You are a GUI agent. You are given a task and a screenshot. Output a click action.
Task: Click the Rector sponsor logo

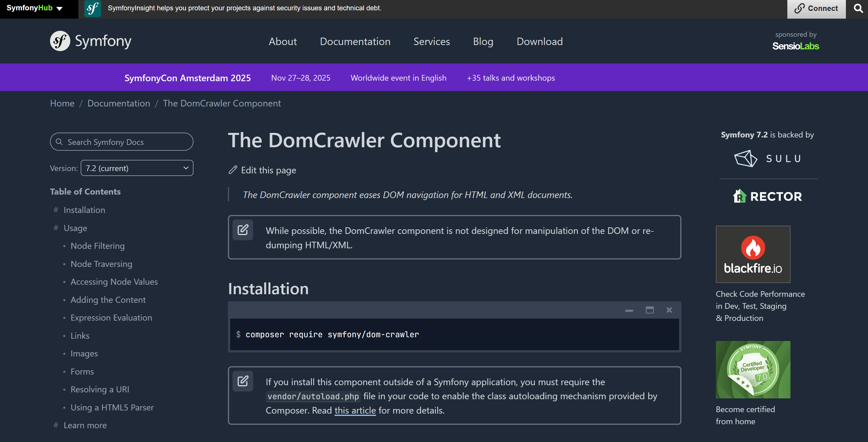[768, 196]
